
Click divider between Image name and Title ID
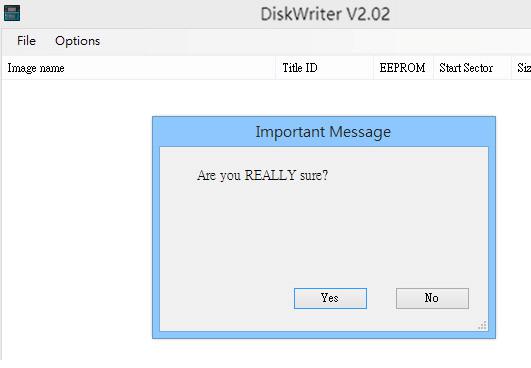point(276,68)
